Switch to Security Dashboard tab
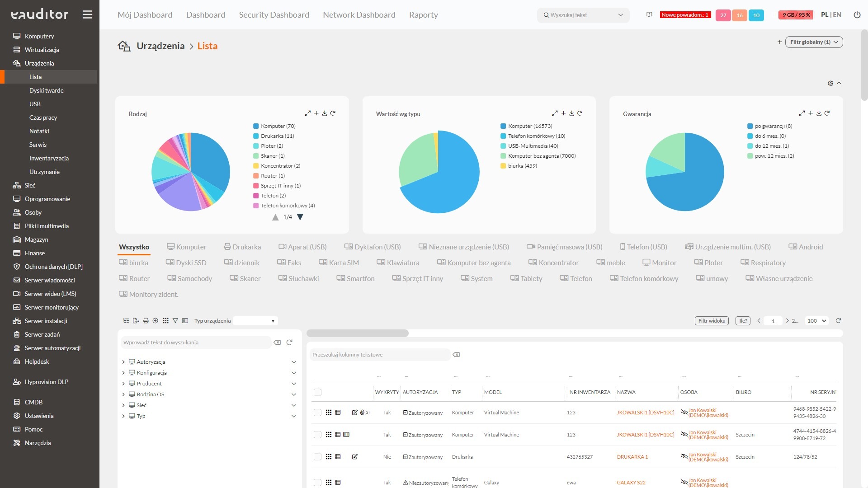Viewport: 868px width, 488px height. (274, 15)
